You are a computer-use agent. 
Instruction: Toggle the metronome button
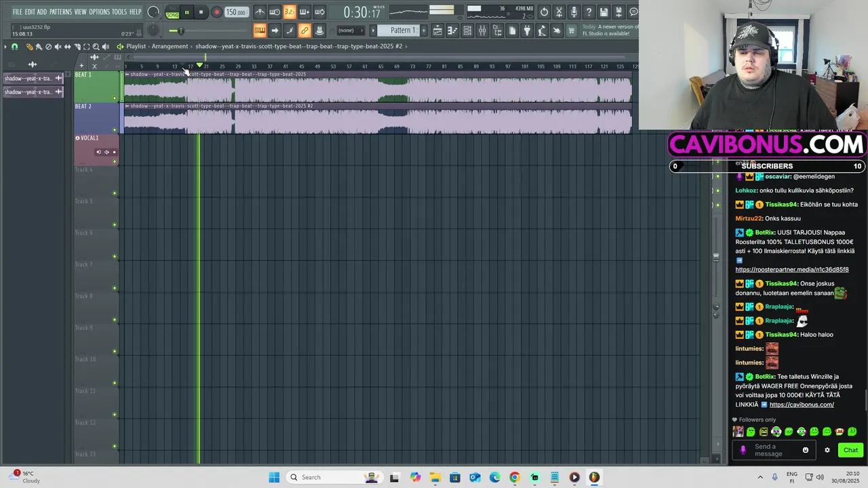260,12
